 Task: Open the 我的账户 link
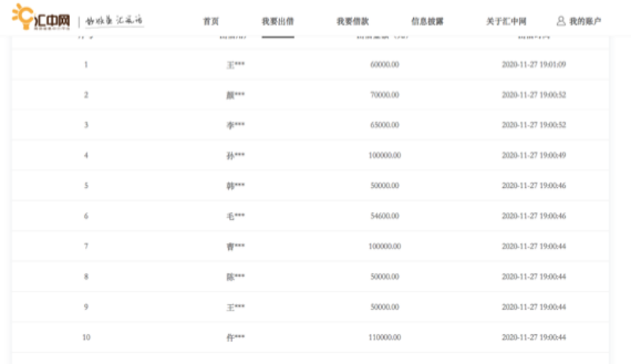(585, 21)
